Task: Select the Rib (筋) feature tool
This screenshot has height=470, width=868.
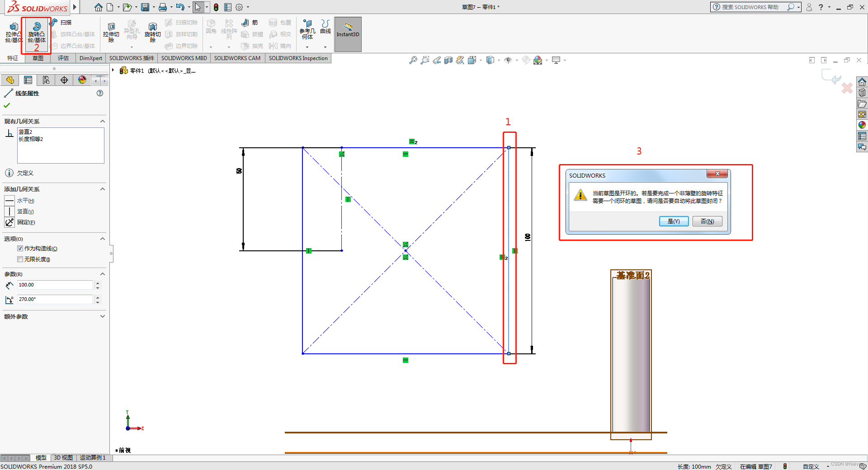Action: (250, 22)
